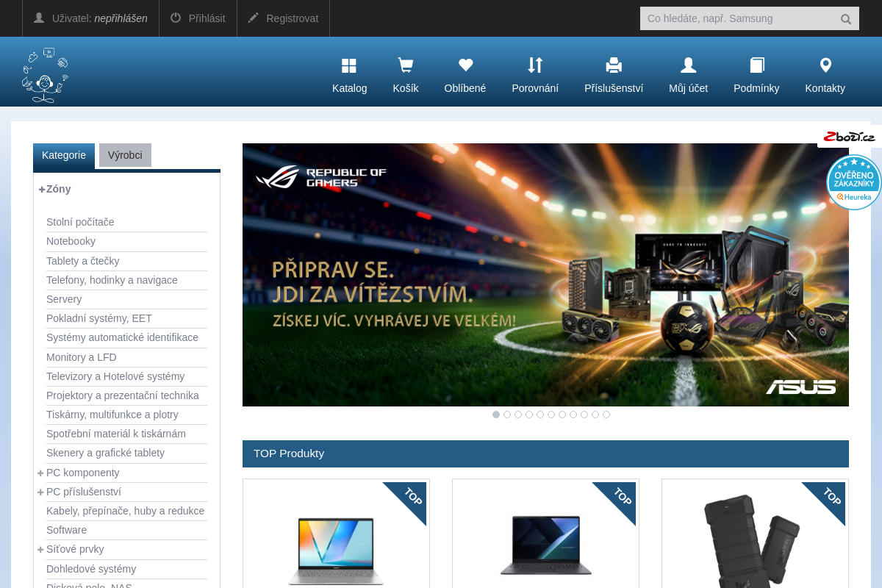The image size is (882, 588).
Task: Expand the Síťové prvky category
Action: tap(40, 549)
